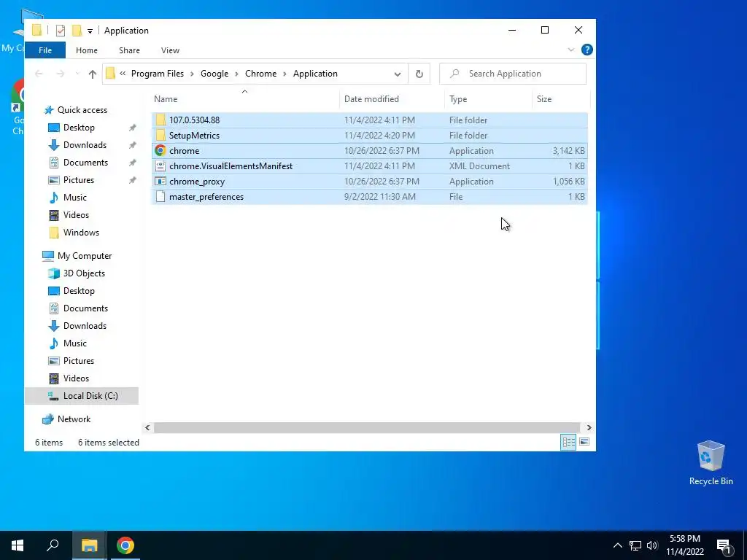This screenshot has height=560, width=747.
Task: Expand the ribbon with the chevron
Action: [x=570, y=50]
